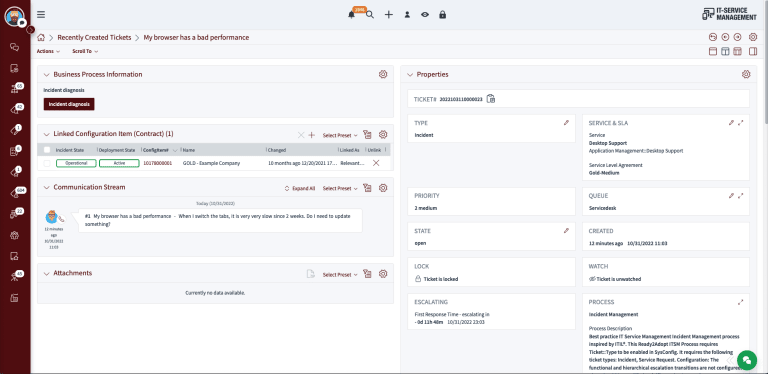Sort by Changed column header
The height and width of the screenshot is (374, 768).
point(277,150)
